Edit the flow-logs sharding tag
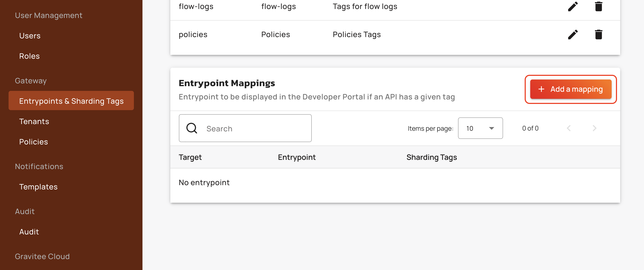The image size is (644, 270). [x=573, y=6]
